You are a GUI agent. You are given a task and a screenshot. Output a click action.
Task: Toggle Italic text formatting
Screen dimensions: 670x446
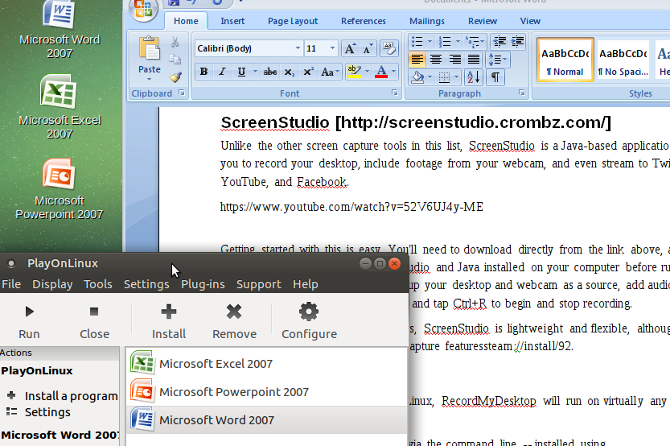(x=223, y=71)
